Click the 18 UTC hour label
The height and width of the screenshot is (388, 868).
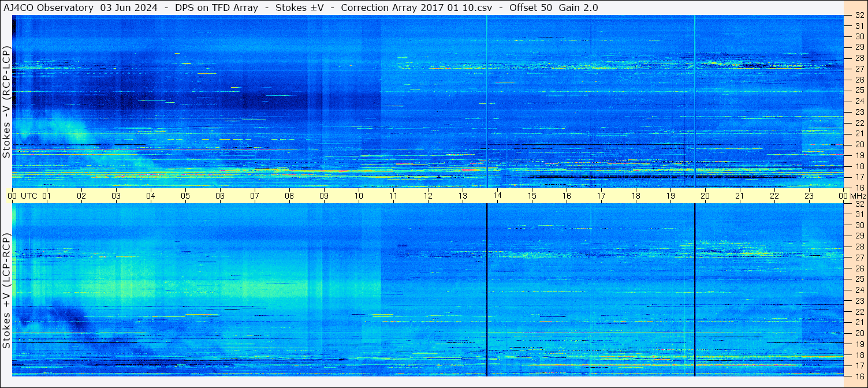tap(636, 196)
